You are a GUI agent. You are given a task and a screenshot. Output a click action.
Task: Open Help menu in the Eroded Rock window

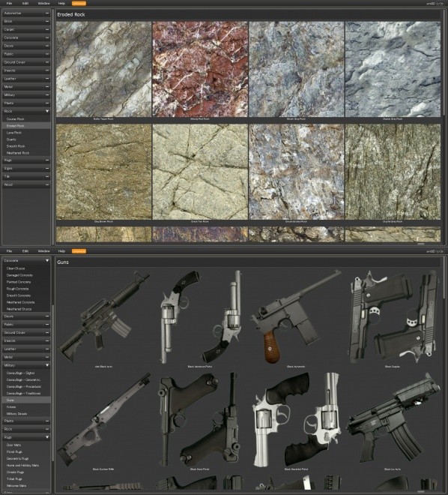pos(61,4)
